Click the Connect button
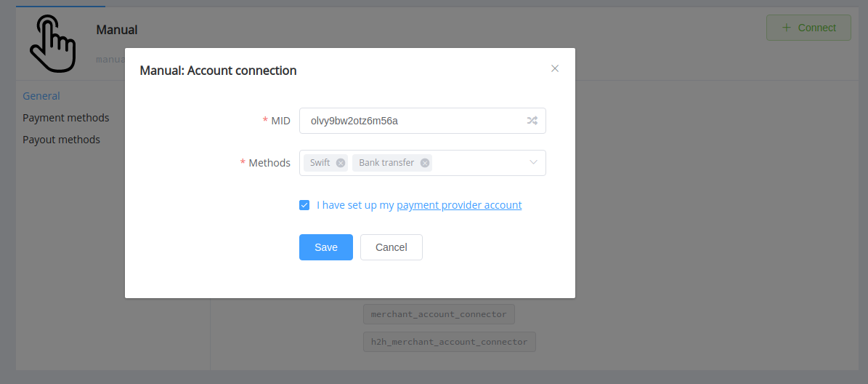This screenshot has width=868, height=384. (x=808, y=28)
